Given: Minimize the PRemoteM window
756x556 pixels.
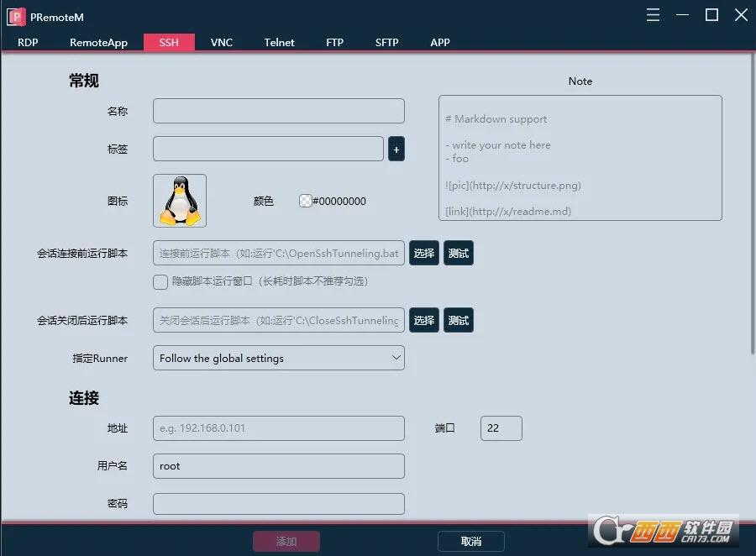Looking at the screenshot, I should tap(682, 15).
